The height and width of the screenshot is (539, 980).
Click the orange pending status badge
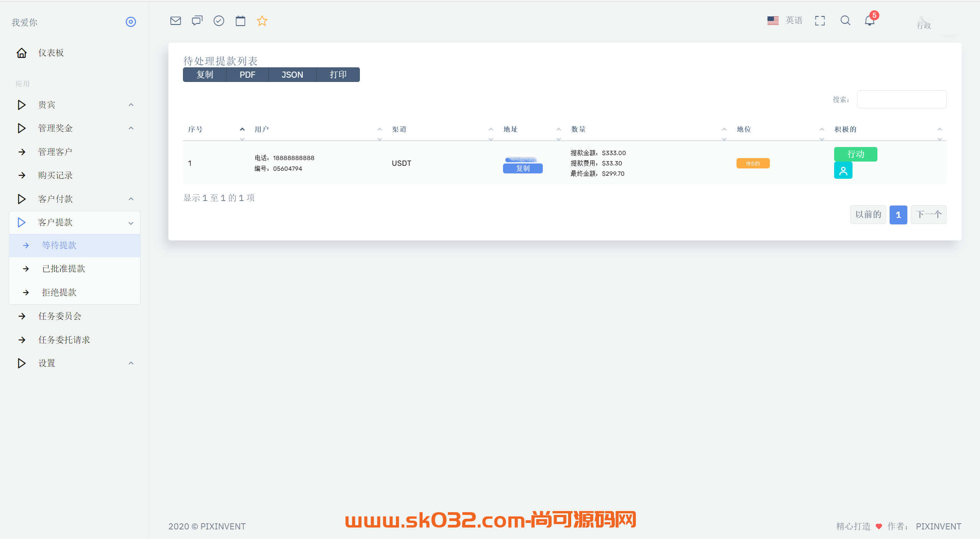tap(753, 163)
